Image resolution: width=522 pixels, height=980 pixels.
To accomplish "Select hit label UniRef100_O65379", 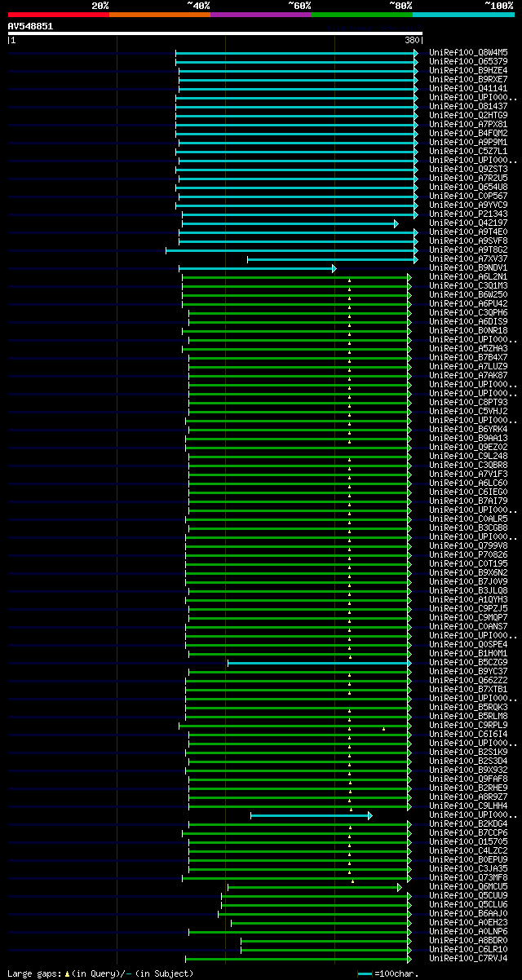I will pos(469,61).
